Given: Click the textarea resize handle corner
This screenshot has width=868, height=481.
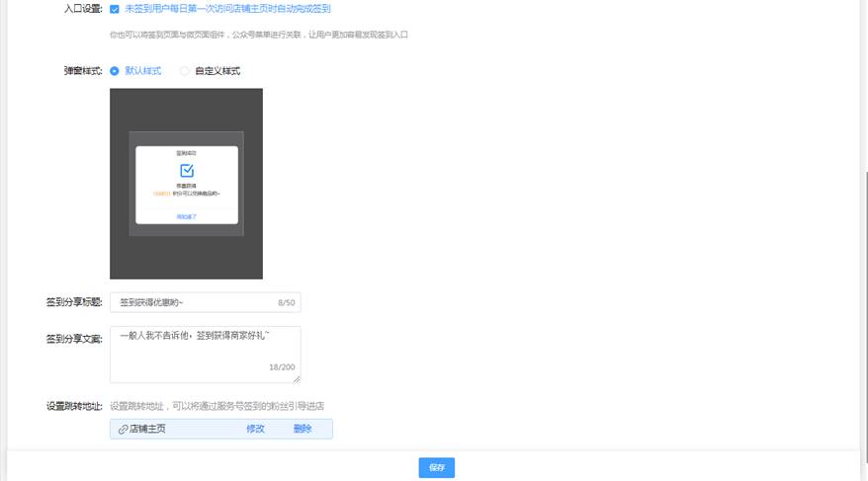Looking at the screenshot, I should point(297,378).
